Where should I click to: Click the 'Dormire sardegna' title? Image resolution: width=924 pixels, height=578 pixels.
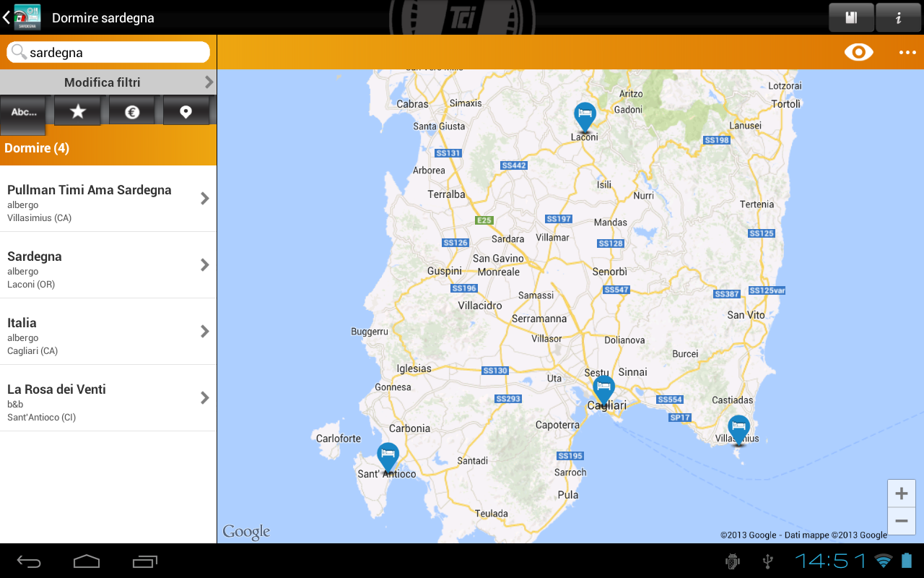pyautogui.click(x=103, y=18)
